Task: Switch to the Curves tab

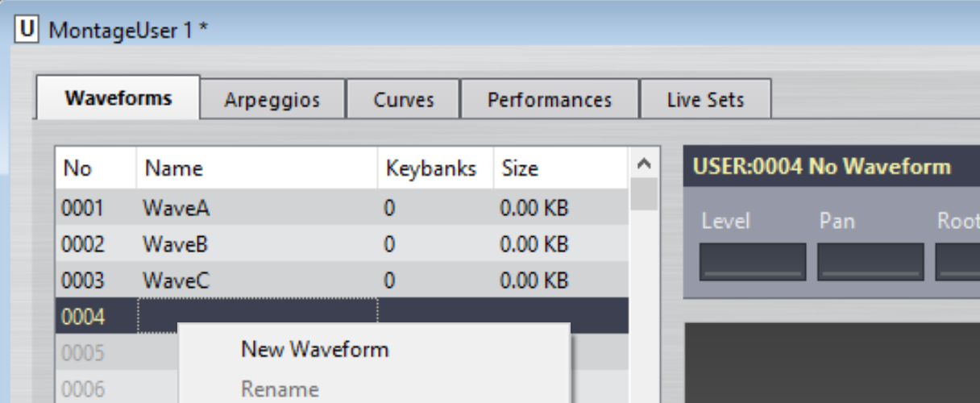Action: (x=403, y=100)
